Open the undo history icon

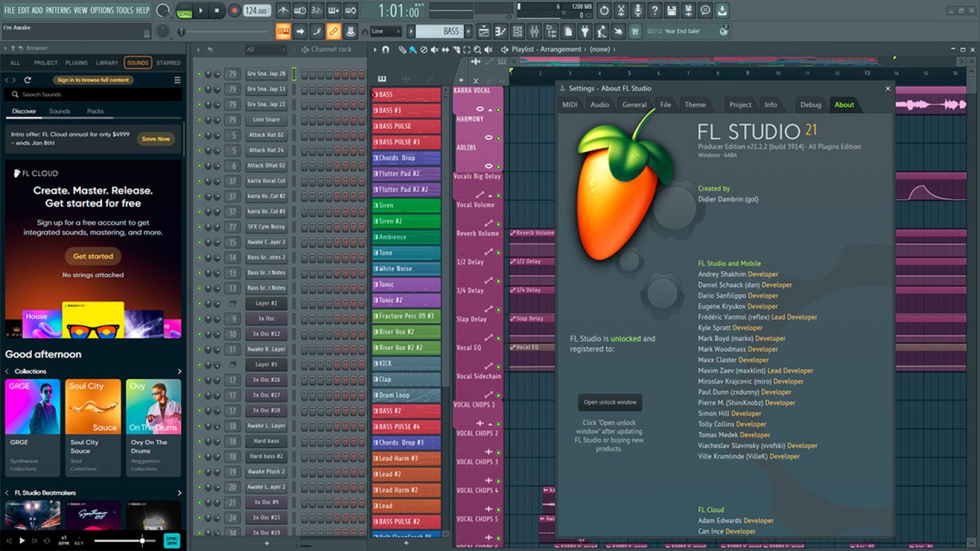604,11
